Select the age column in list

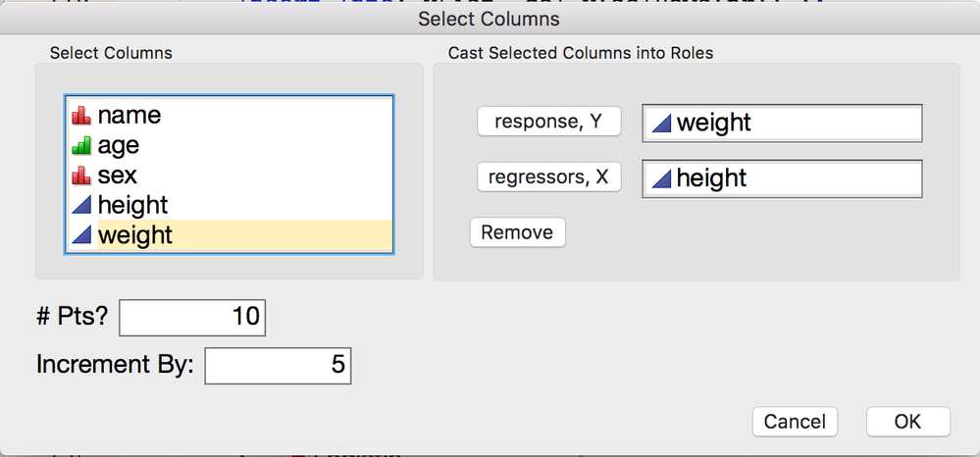229,145
